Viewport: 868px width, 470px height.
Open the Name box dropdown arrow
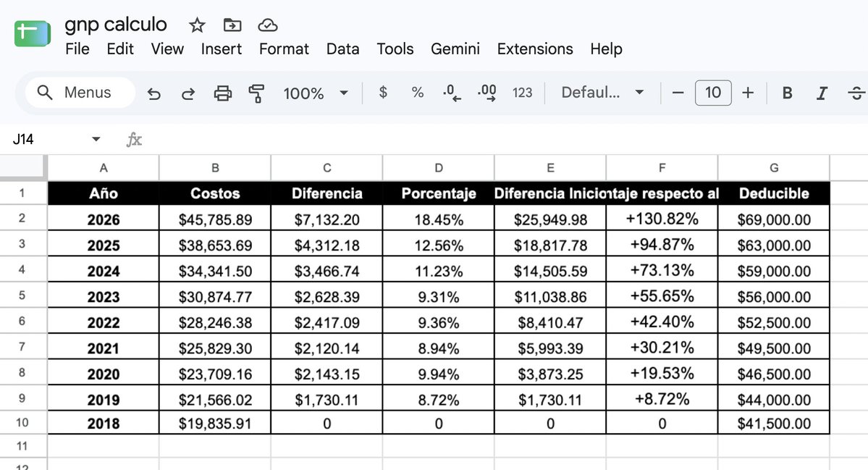[x=96, y=139]
